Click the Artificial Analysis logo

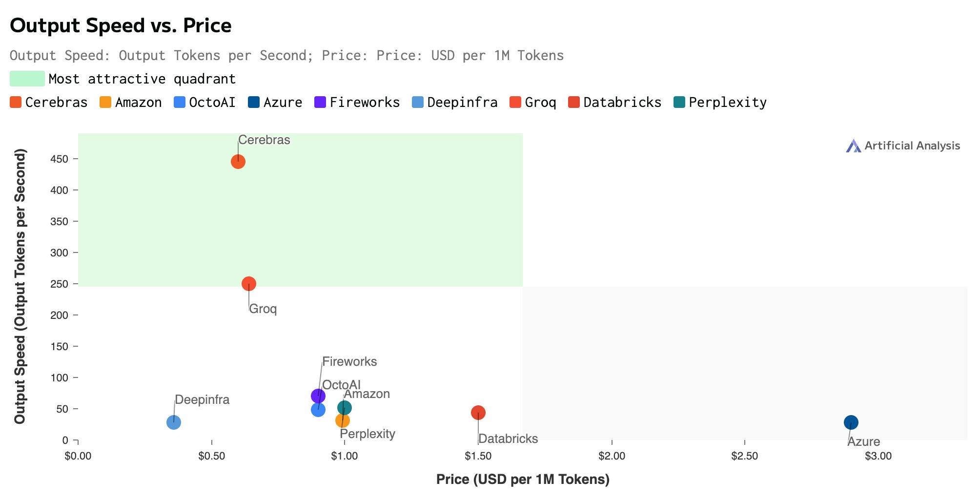pos(903,146)
